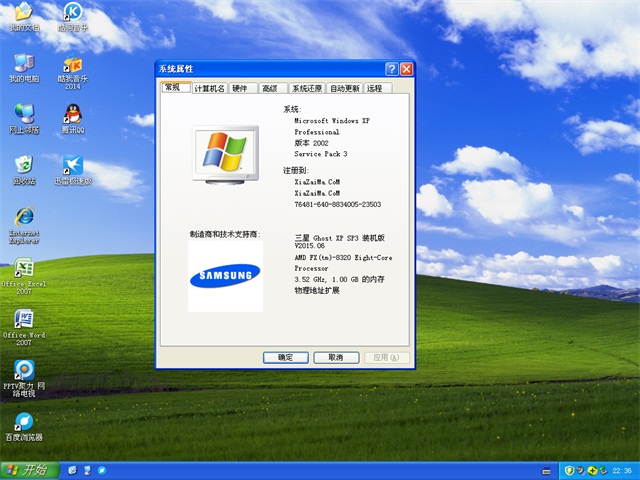The width and height of the screenshot is (640, 480).
Task: Open the 开始 Start menu
Action: click(28, 470)
